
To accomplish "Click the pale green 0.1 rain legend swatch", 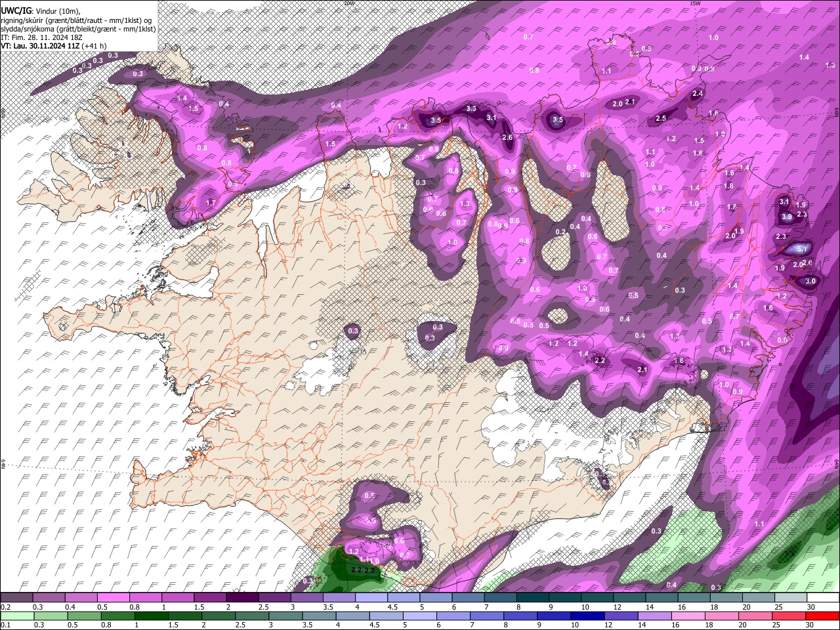I will (x=16, y=616).
